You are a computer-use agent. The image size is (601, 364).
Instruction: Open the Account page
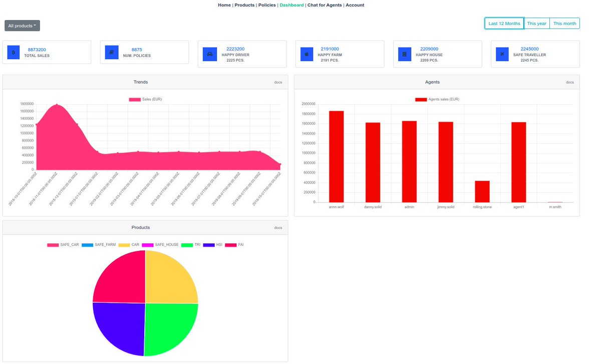[355, 5]
